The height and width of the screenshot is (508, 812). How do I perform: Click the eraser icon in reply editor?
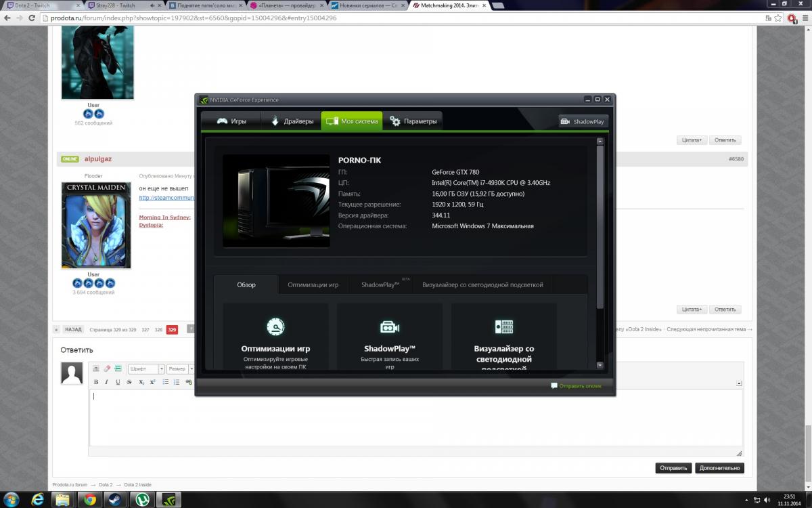click(107, 369)
